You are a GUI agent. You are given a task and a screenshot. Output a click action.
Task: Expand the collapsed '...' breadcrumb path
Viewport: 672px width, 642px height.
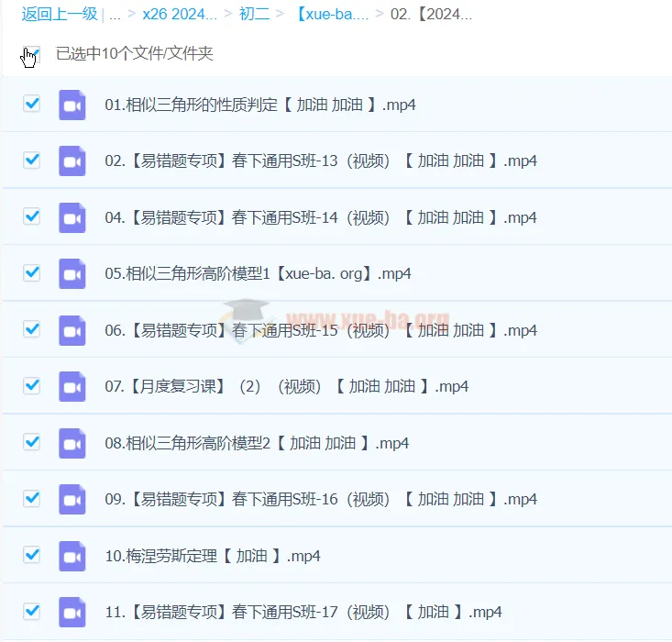(115, 15)
